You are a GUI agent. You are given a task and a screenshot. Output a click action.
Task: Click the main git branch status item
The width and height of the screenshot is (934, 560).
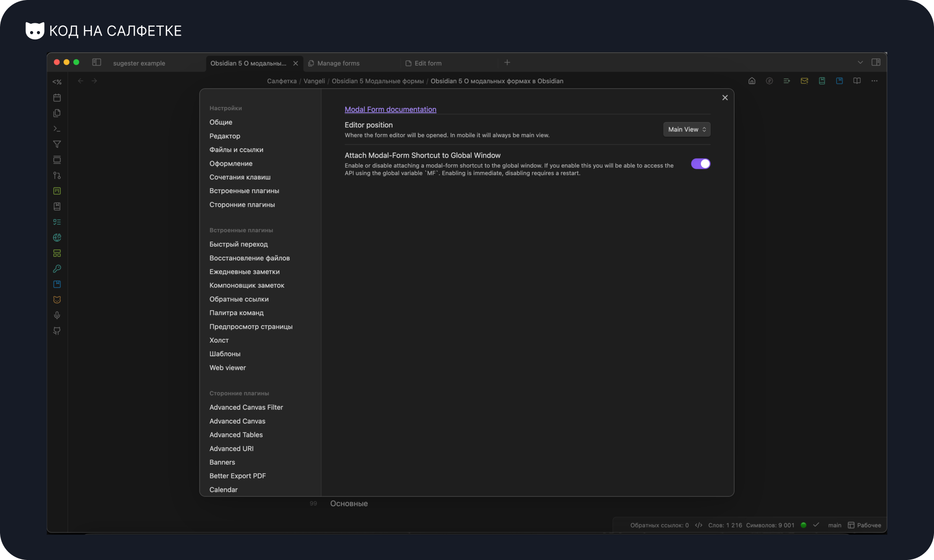(x=835, y=525)
